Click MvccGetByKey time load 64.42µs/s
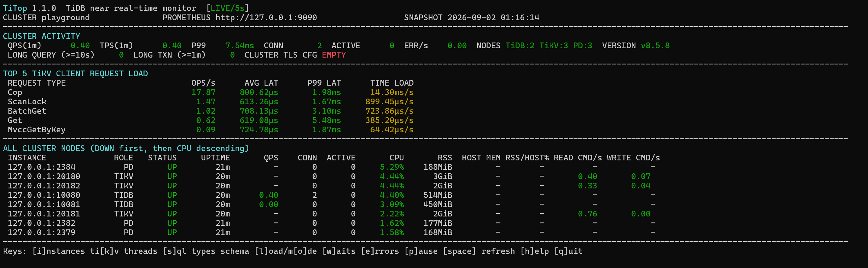 (x=392, y=130)
